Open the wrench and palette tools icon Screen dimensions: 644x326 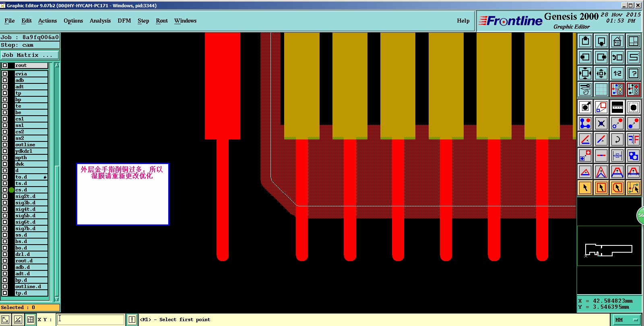tap(585, 89)
